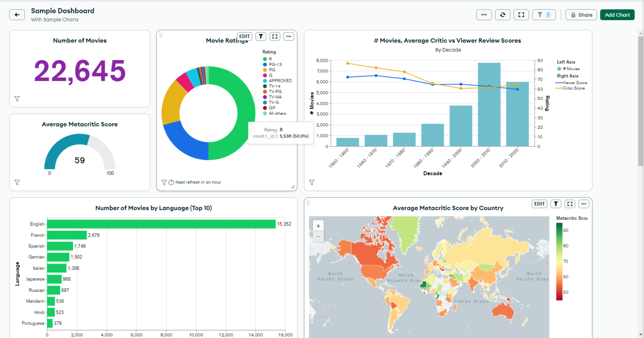Open the map chart ellipsis menu

pyautogui.click(x=583, y=204)
